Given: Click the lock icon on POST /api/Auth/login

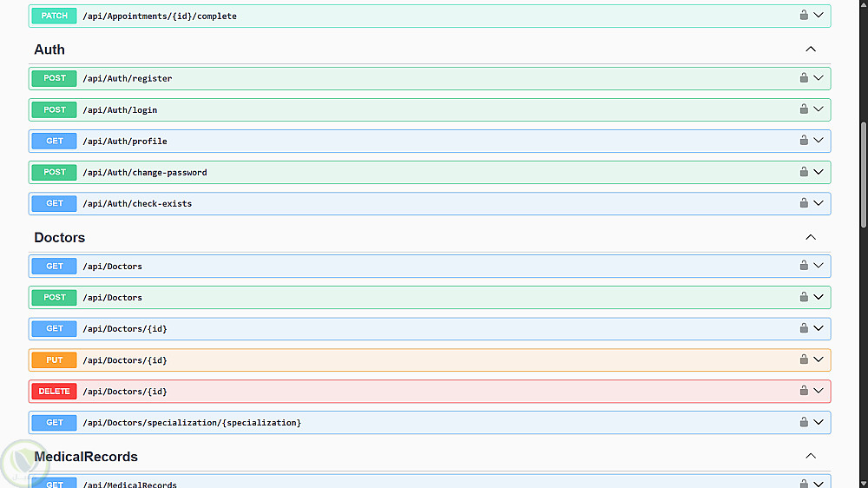Looking at the screenshot, I should coord(804,109).
